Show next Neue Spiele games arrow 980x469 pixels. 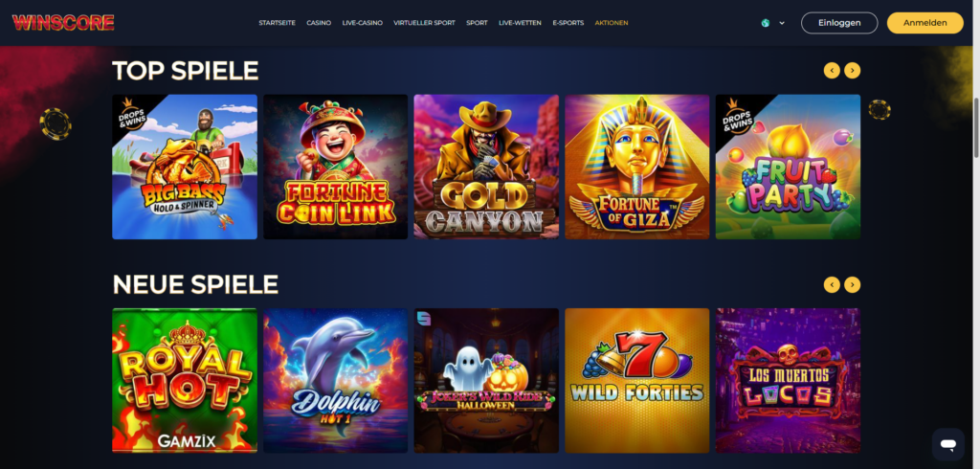point(853,285)
